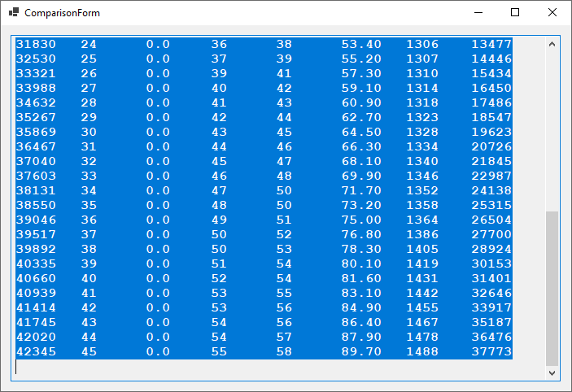Click the ComparisonForm application icon in title bar
572x392 pixels.
pyautogui.click(x=13, y=13)
